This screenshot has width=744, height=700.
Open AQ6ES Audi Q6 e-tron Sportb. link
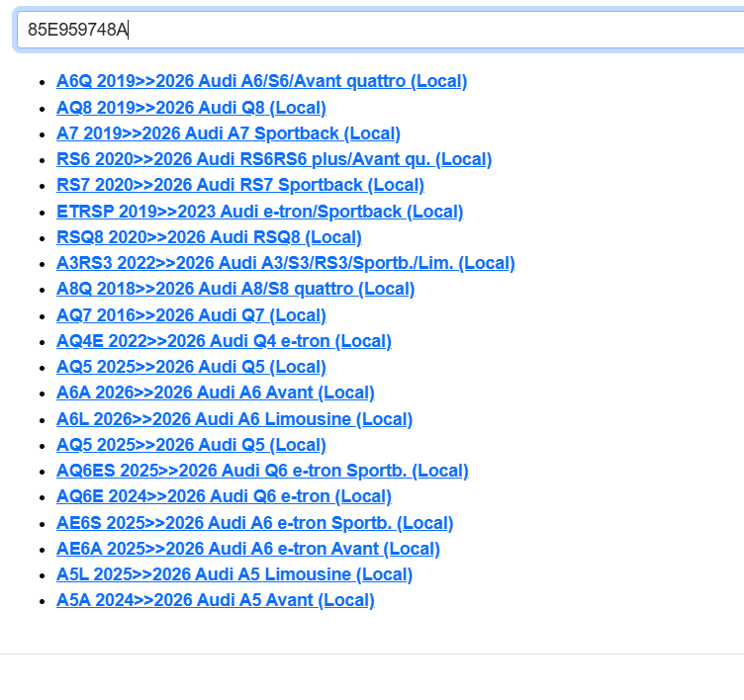[262, 471]
